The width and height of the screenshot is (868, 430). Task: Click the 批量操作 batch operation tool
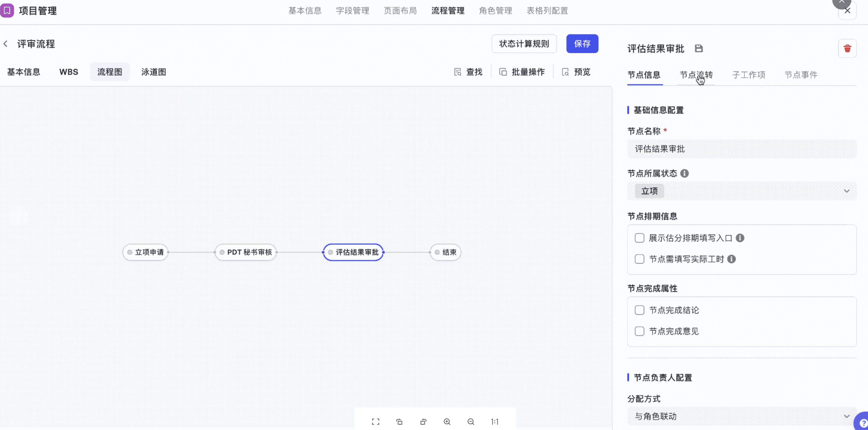click(x=522, y=72)
